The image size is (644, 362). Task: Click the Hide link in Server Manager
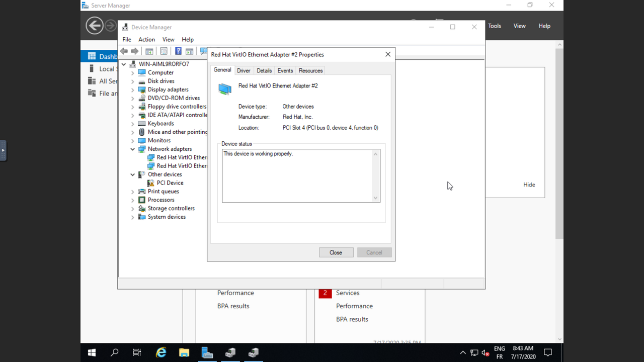[x=529, y=185]
